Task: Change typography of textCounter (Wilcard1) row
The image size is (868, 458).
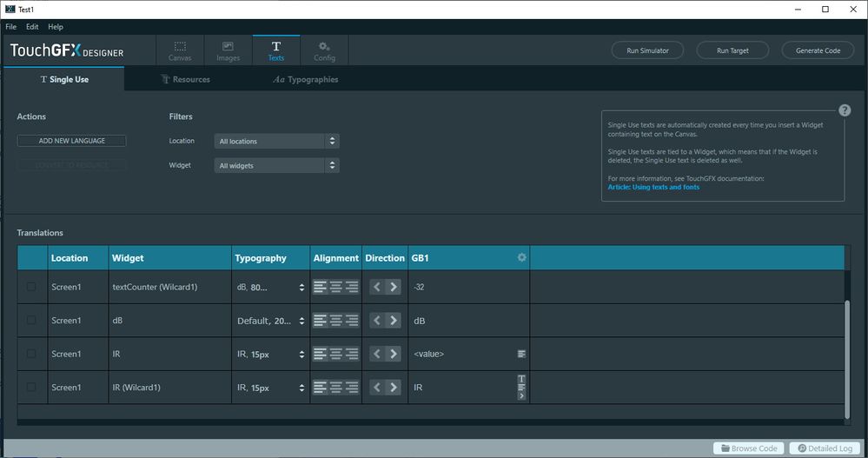Action: [x=271, y=288]
